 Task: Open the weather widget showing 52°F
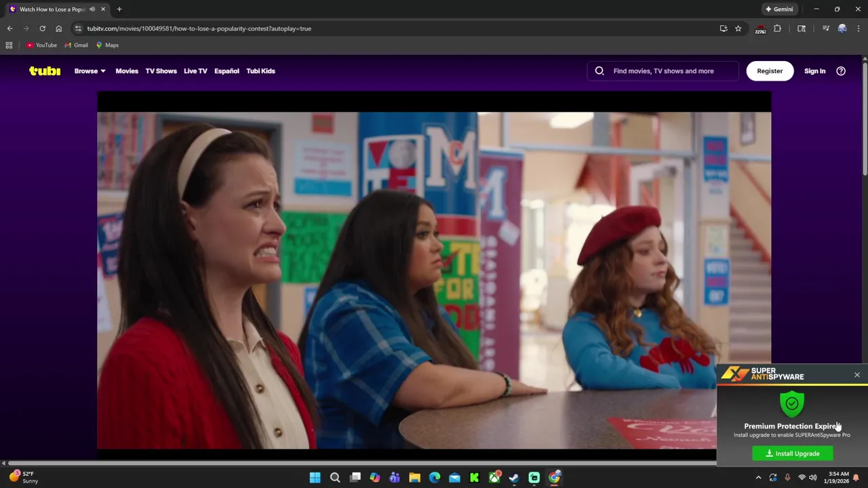(23, 477)
